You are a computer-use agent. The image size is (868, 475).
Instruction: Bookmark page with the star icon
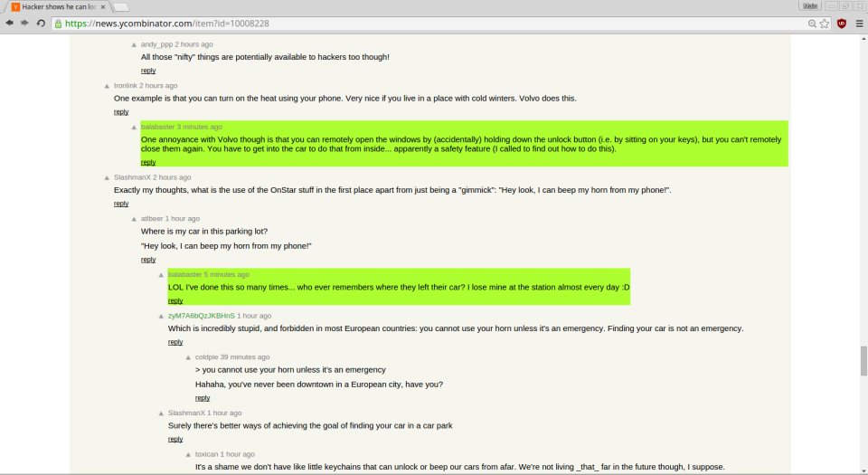click(825, 24)
